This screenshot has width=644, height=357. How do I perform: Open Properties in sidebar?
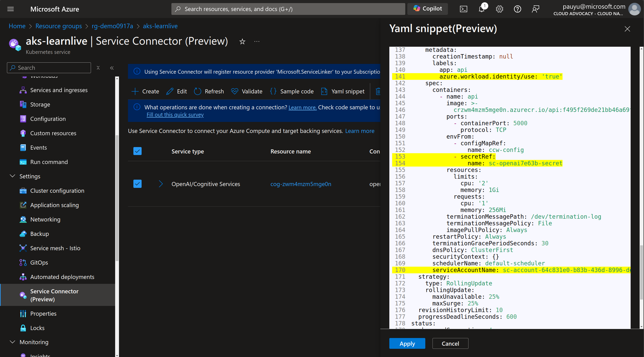tap(43, 314)
